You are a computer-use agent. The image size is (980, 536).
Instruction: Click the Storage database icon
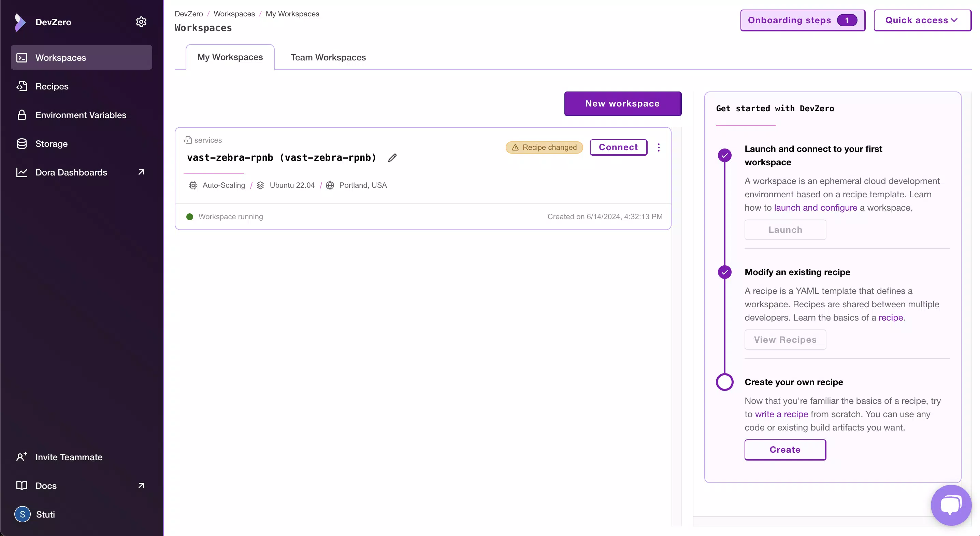(22, 143)
